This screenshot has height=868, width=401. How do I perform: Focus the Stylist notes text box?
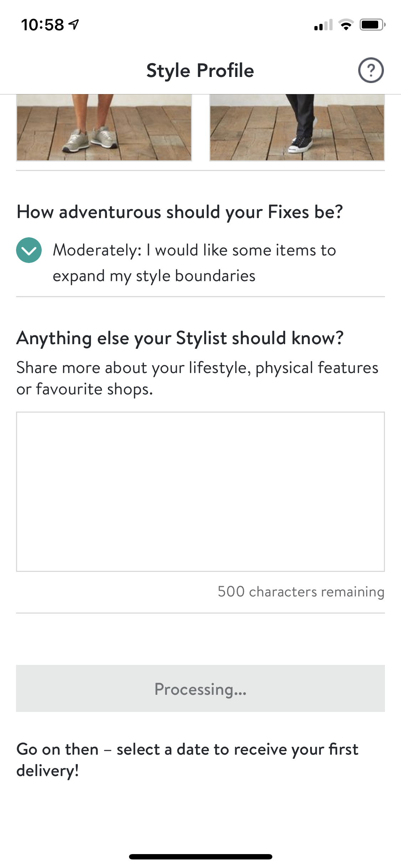(x=200, y=492)
